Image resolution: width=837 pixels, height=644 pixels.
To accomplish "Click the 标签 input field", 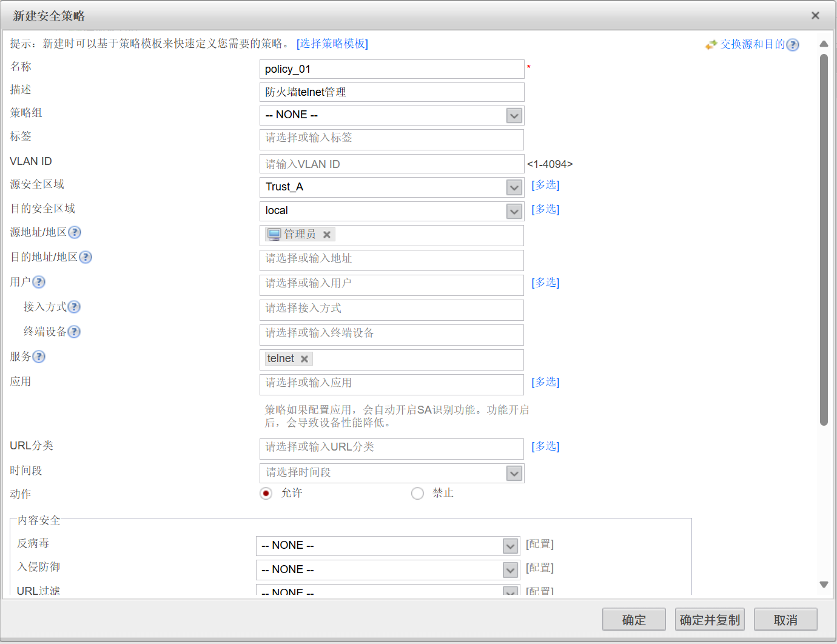I will [392, 139].
